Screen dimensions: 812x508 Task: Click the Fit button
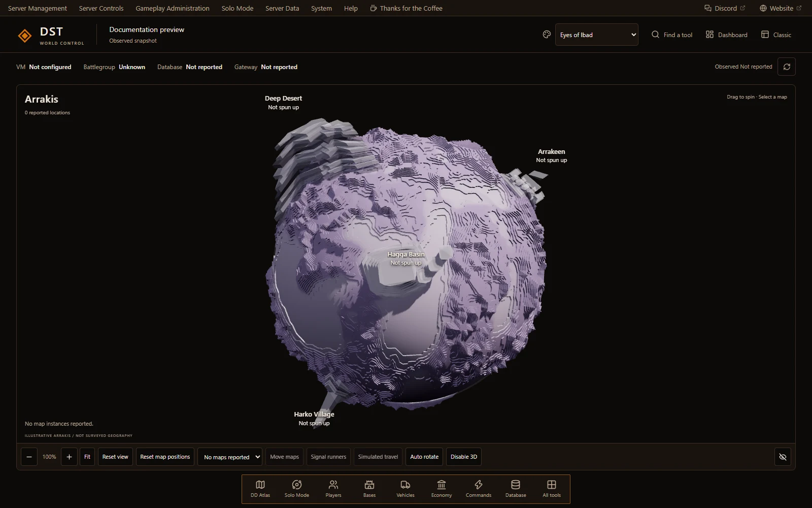(87, 457)
